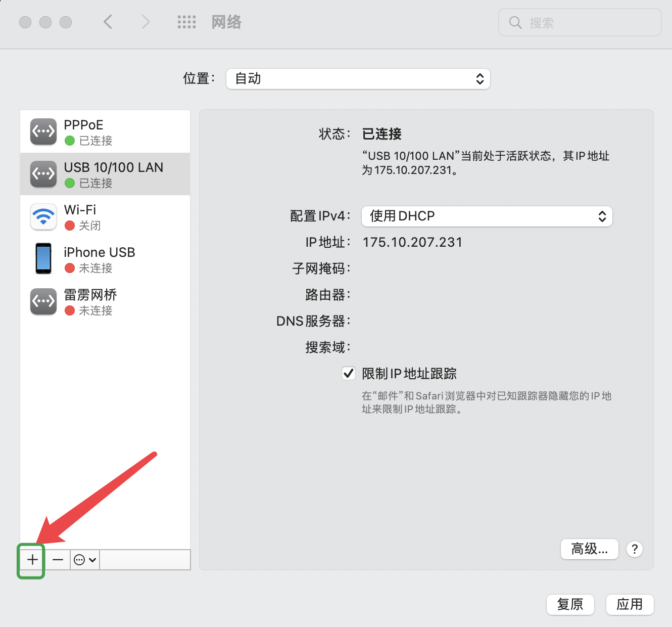Click the 应用 button

tap(630, 605)
